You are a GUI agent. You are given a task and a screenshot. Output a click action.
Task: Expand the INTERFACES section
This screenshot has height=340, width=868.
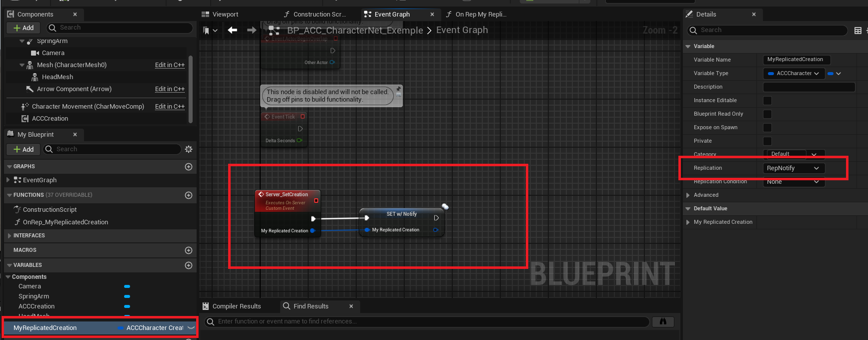[x=10, y=236]
